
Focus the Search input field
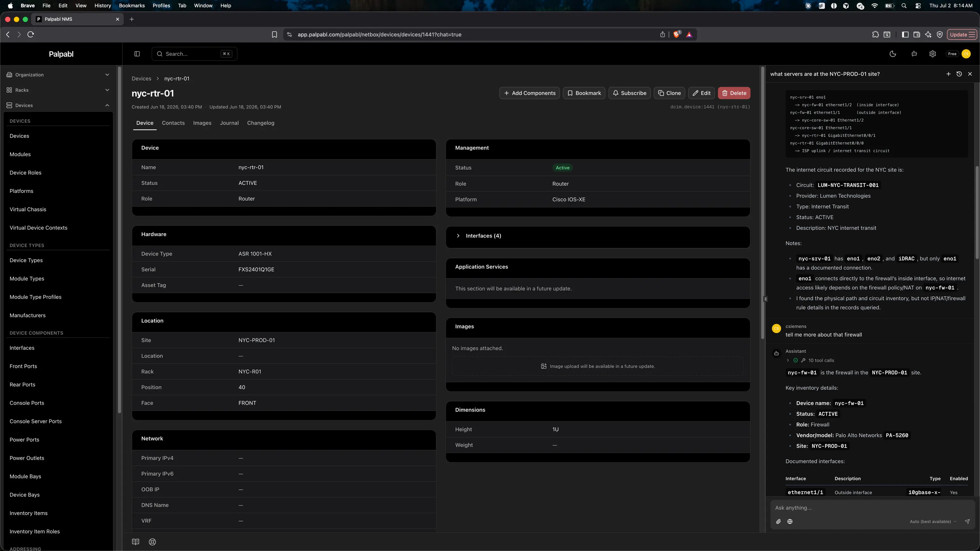click(194, 54)
